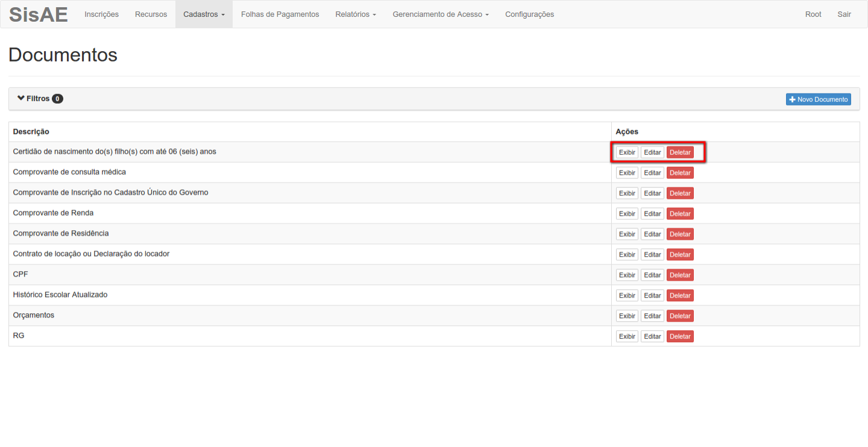
Task: Open Folhas de Pagamentos page
Action: pos(280,14)
